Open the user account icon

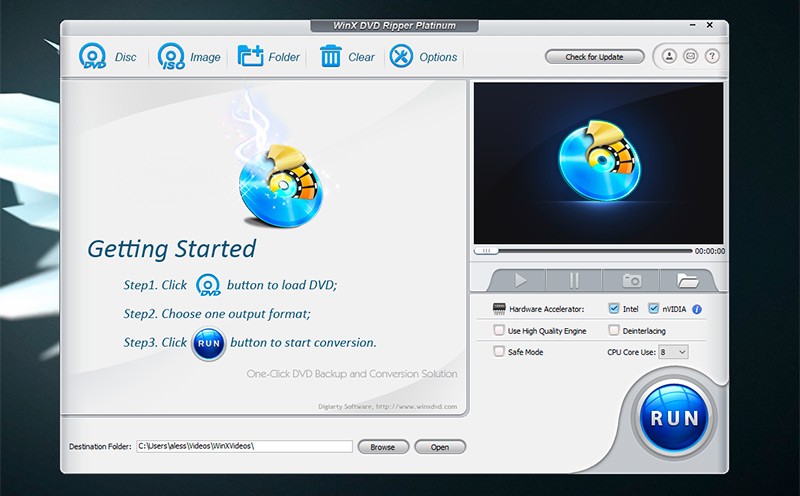[669, 56]
